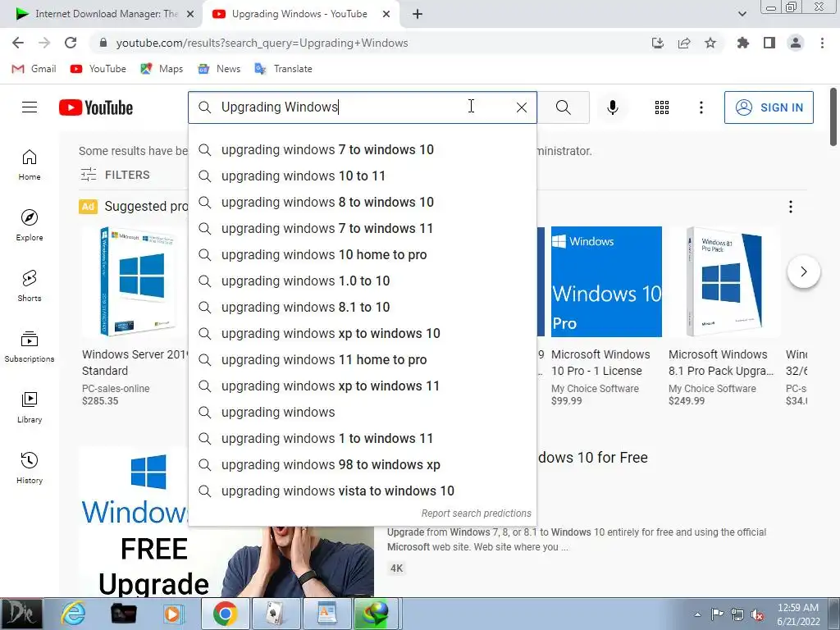Open the FILTERS options
840x630 pixels.
tap(115, 175)
